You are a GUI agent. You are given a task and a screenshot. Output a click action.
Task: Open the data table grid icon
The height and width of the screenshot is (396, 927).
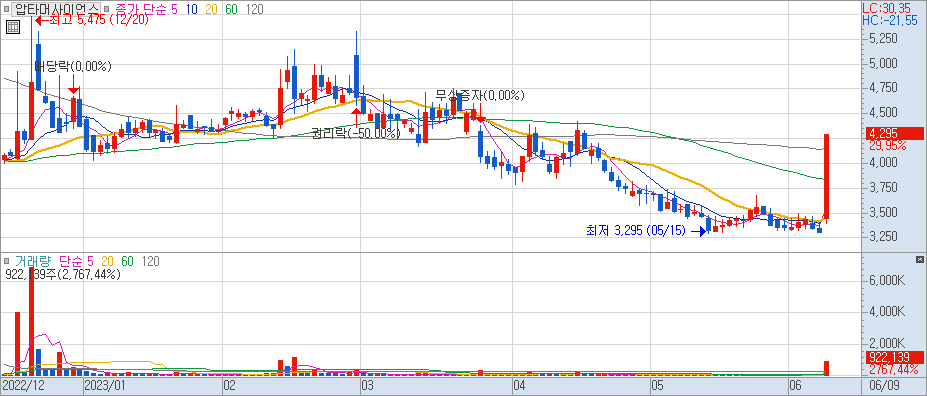click(x=13, y=27)
